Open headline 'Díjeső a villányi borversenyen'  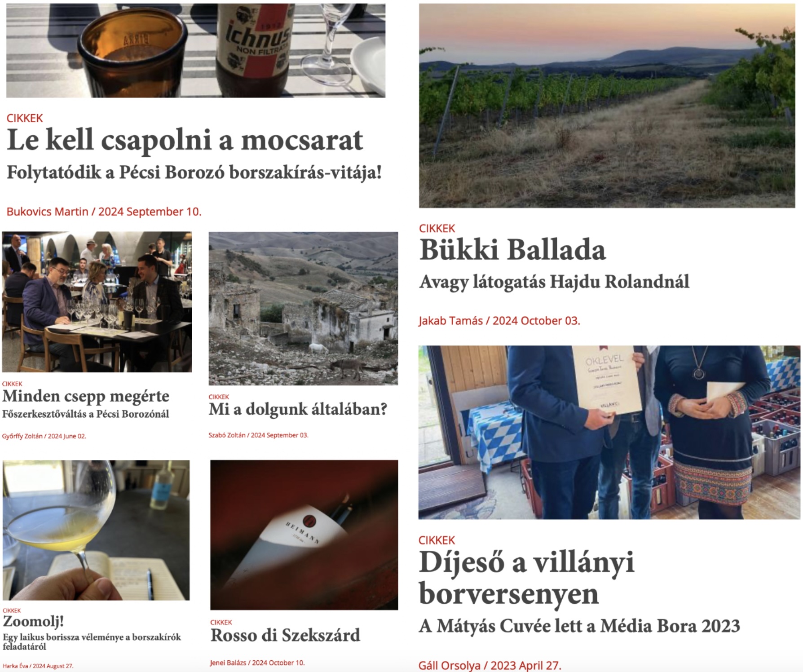[526, 578]
